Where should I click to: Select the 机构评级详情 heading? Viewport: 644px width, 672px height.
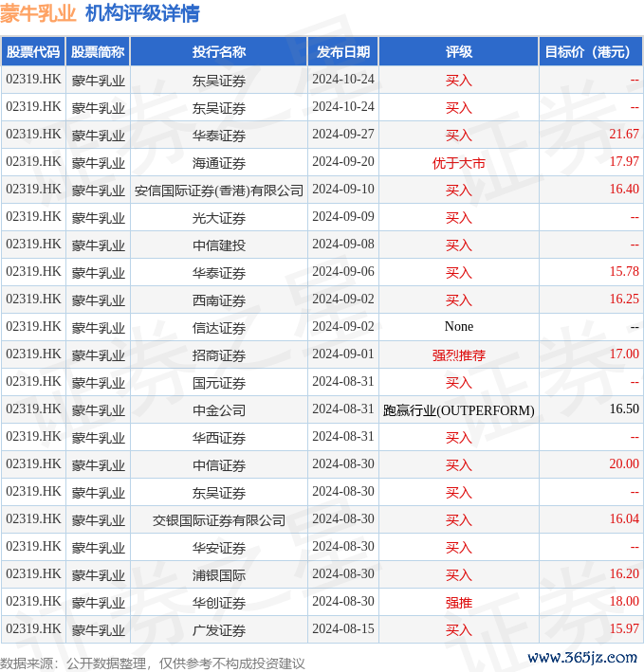click(x=142, y=13)
